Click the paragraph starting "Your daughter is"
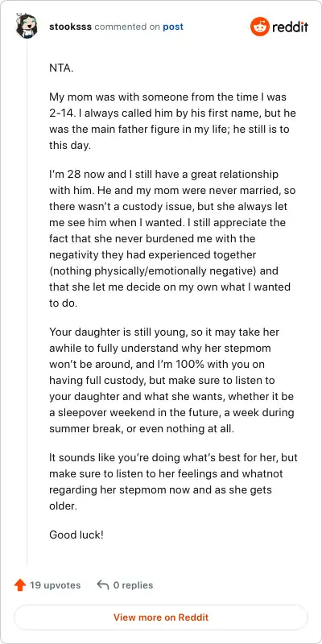 172,380
